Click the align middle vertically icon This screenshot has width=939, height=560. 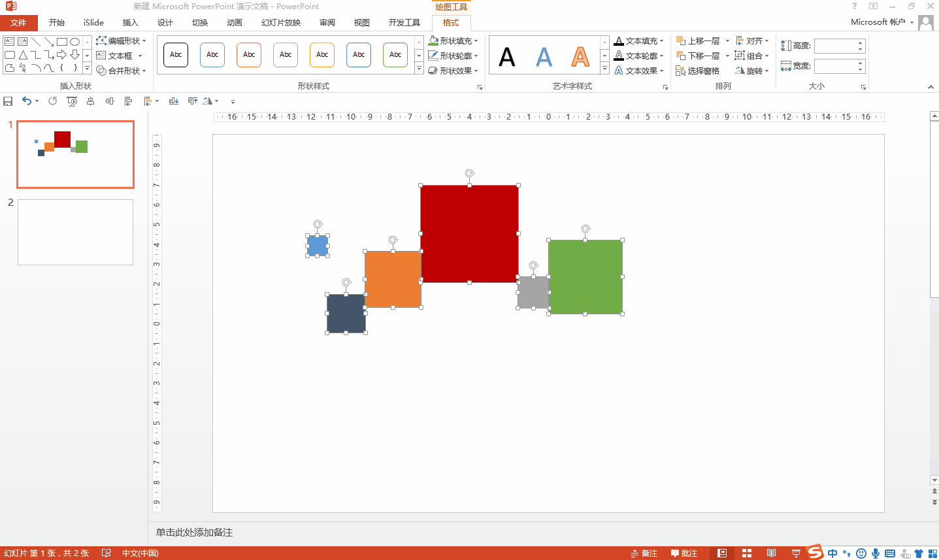[110, 101]
